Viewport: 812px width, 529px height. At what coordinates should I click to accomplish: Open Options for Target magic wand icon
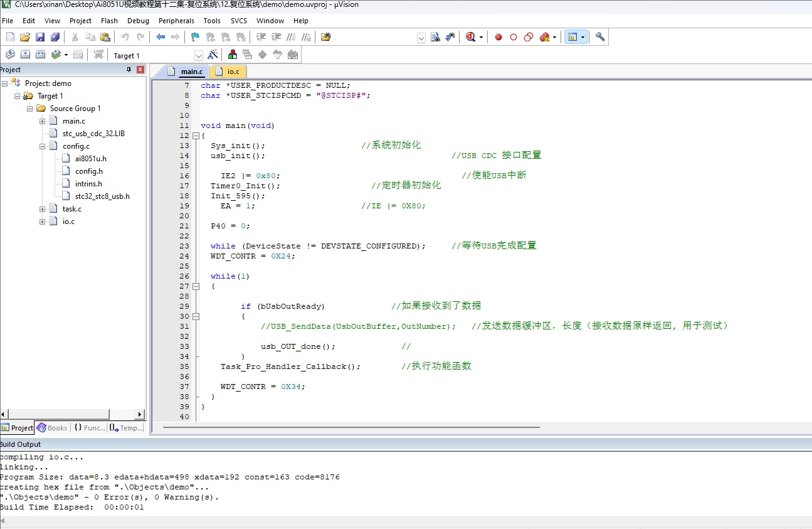pyautogui.click(x=213, y=55)
